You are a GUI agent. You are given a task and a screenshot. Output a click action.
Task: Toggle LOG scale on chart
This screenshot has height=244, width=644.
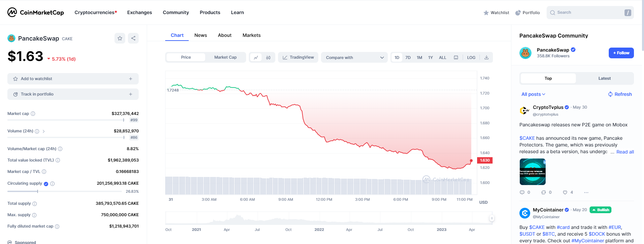471,57
